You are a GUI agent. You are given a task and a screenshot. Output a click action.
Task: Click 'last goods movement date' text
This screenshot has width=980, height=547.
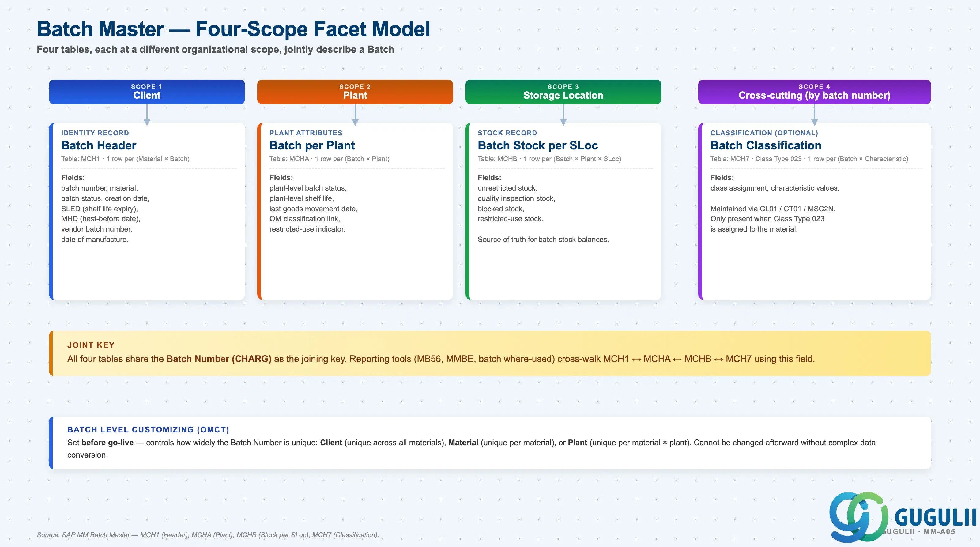(x=313, y=209)
